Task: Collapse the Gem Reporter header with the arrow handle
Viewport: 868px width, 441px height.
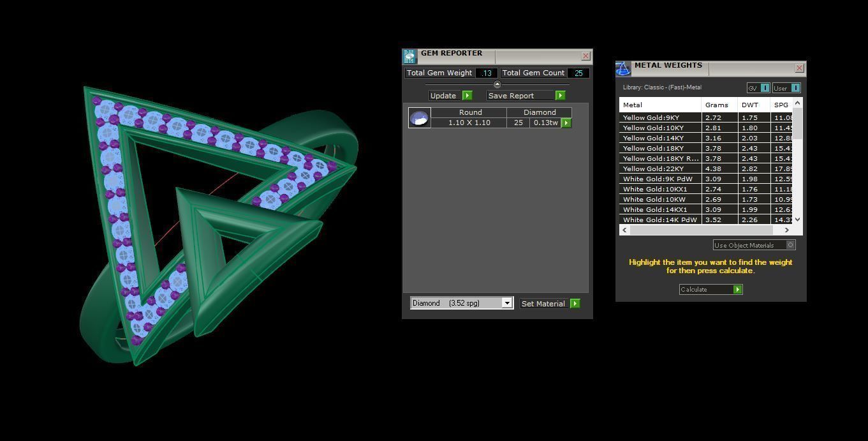Action: tap(497, 84)
